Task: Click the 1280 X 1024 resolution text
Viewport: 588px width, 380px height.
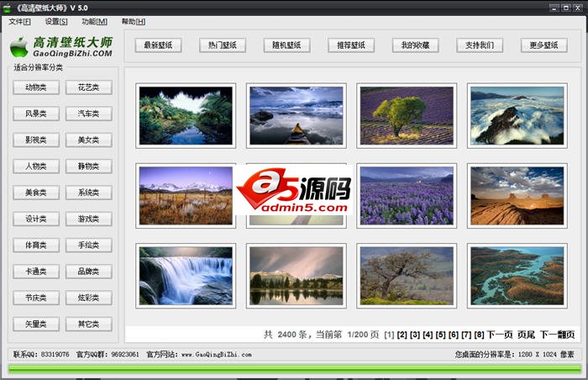Action: tap(538, 355)
